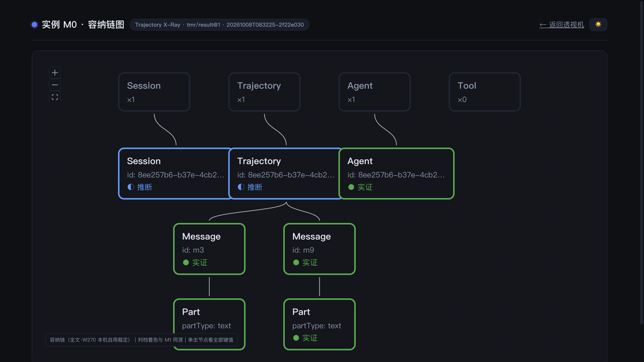Open the Trajectory X-Ray breadcrumb pill
644x362 pixels.
tap(219, 25)
